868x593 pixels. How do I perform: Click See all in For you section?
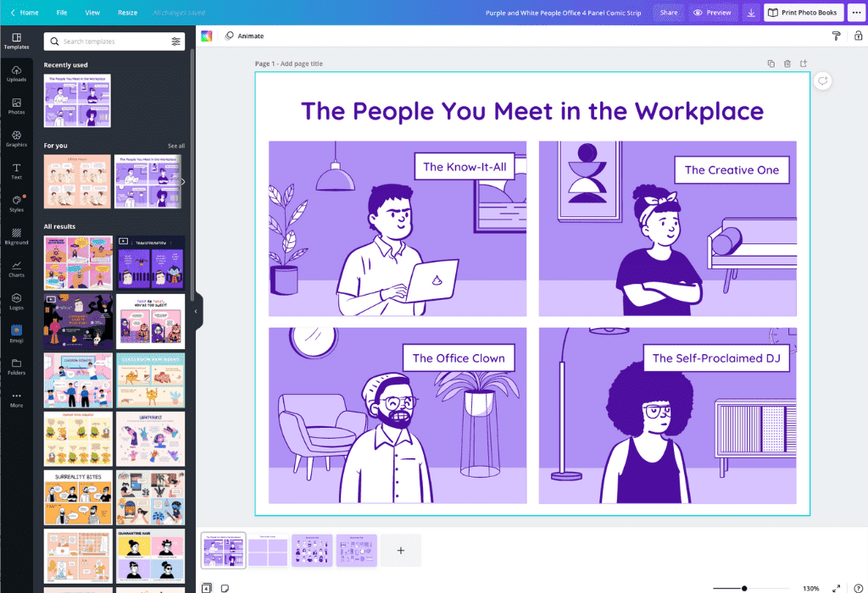pos(175,145)
